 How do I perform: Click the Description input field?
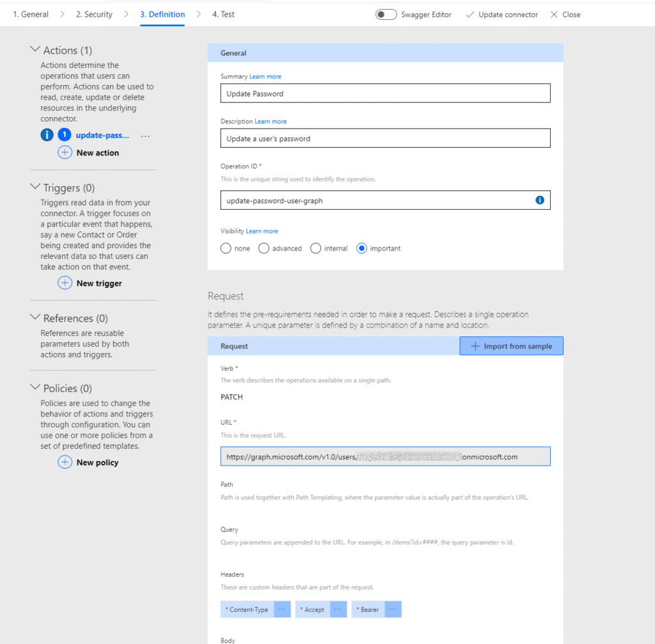click(x=385, y=138)
